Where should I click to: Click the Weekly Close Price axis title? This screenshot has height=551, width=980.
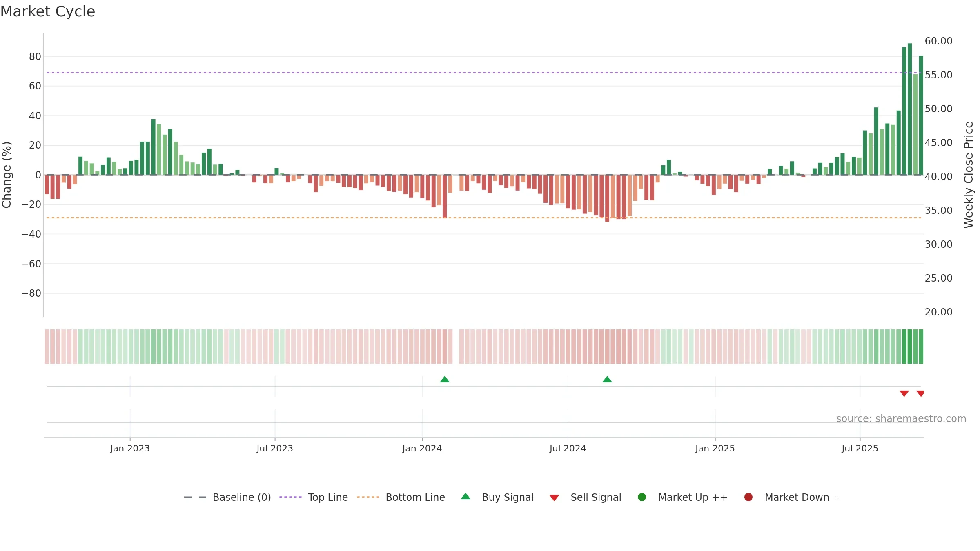969,175
